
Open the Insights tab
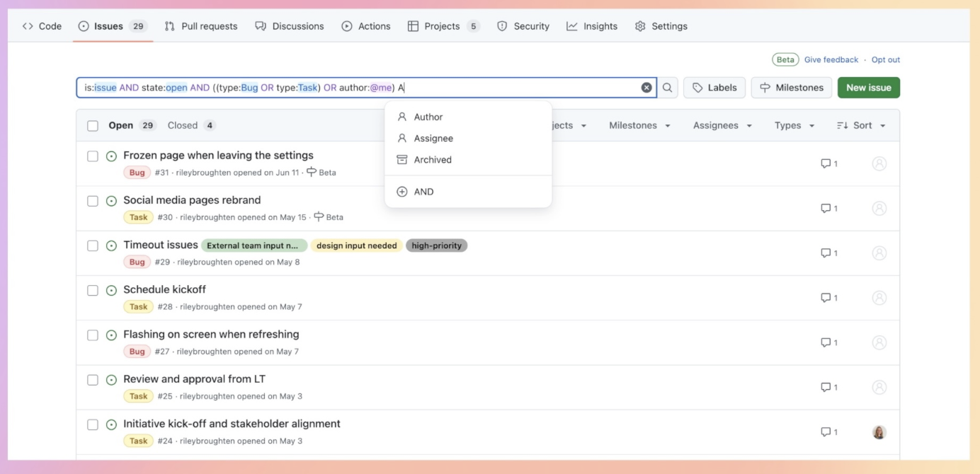592,26
